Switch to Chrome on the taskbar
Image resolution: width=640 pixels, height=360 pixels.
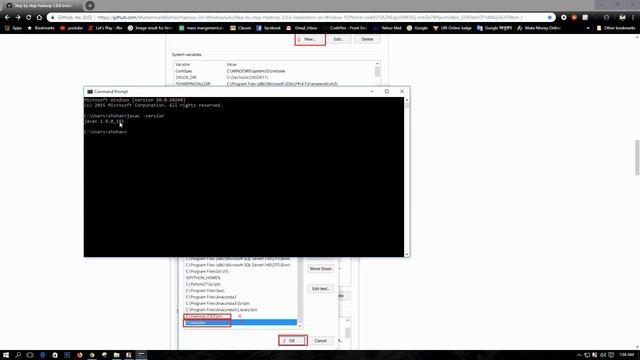(x=92, y=355)
